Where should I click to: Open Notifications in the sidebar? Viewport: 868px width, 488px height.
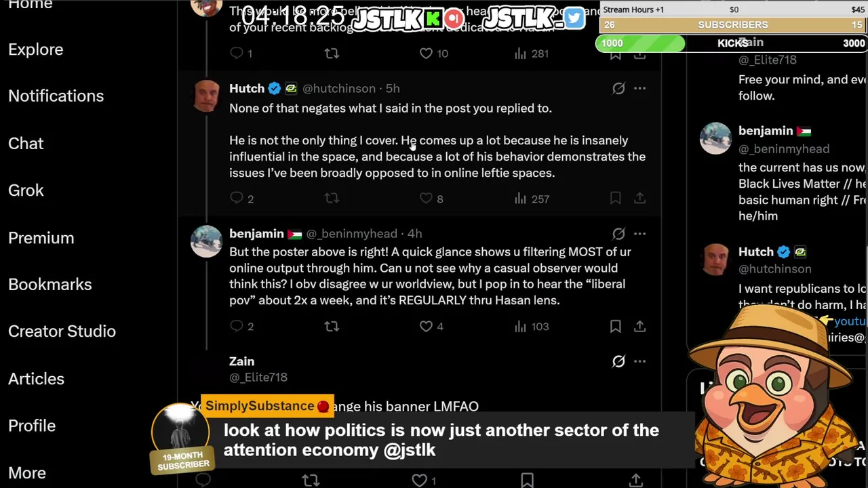point(56,96)
